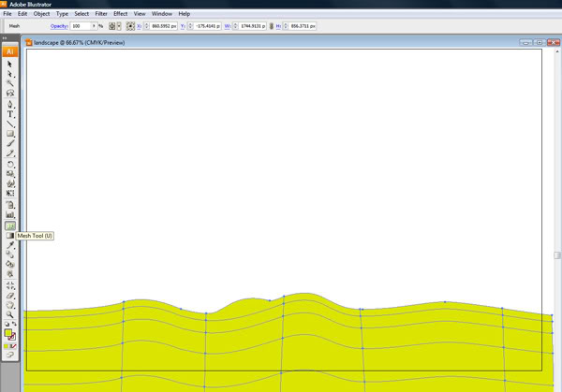Select the Type tool
Viewport: 562px width, 392px height.
pos(9,114)
